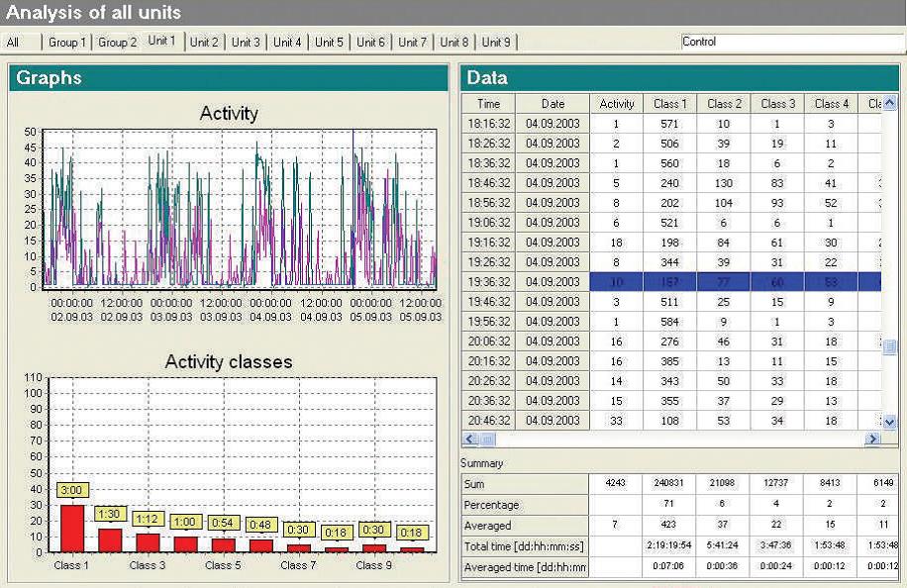Click the data table's vertical scrollbar down arrow
907x588 pixels.
click(x=889, y=422)
